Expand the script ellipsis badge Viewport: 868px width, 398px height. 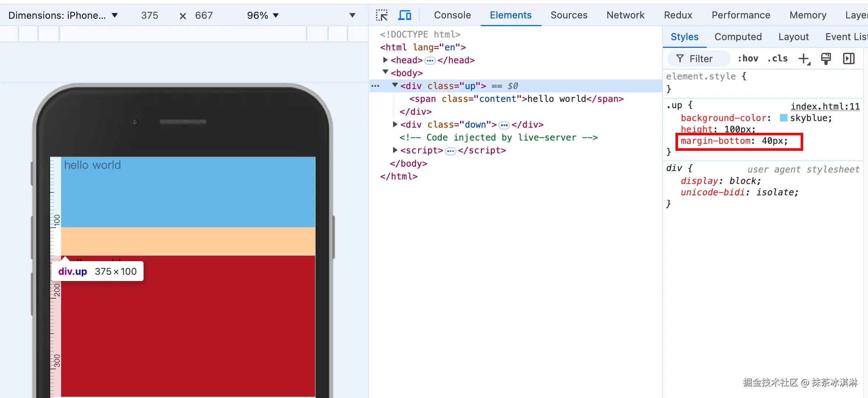click(x=450, y=151)
